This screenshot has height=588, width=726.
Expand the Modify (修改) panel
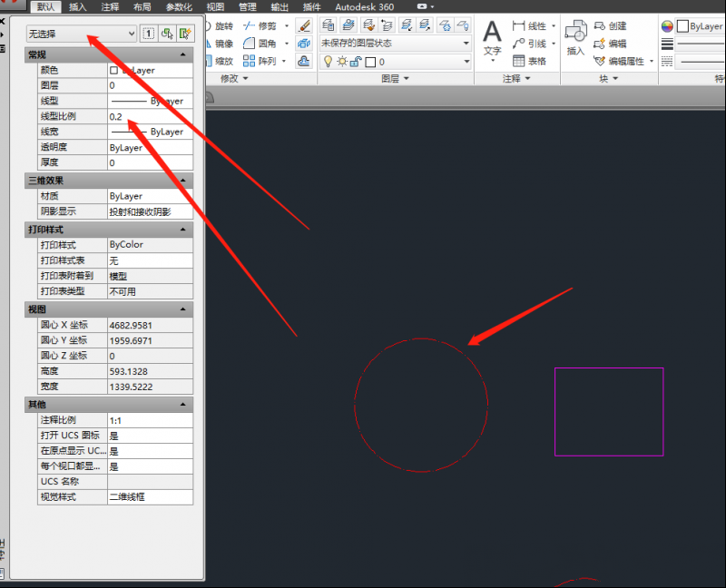point(234,79)
